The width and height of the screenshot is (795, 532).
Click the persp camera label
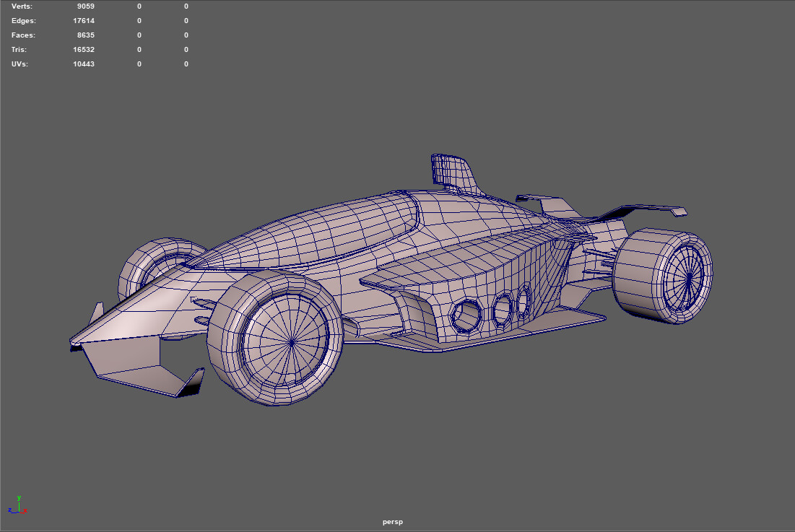coord(392,520)
